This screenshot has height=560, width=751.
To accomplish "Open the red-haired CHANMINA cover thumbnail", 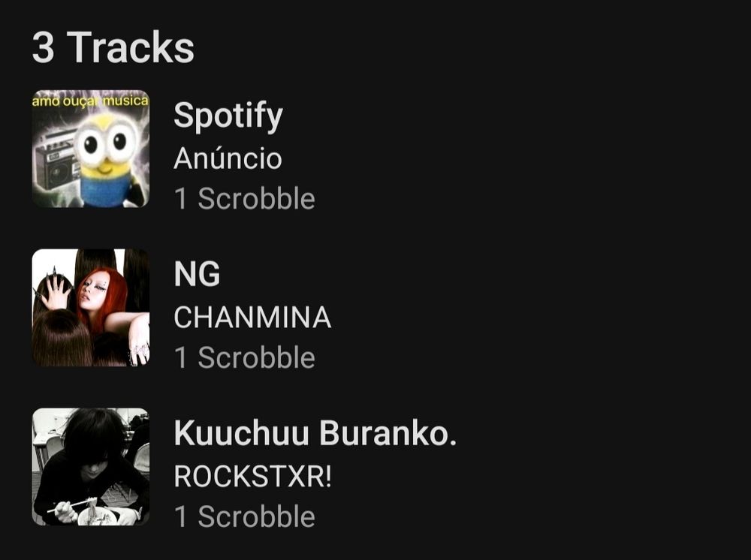I will (91, 307).
